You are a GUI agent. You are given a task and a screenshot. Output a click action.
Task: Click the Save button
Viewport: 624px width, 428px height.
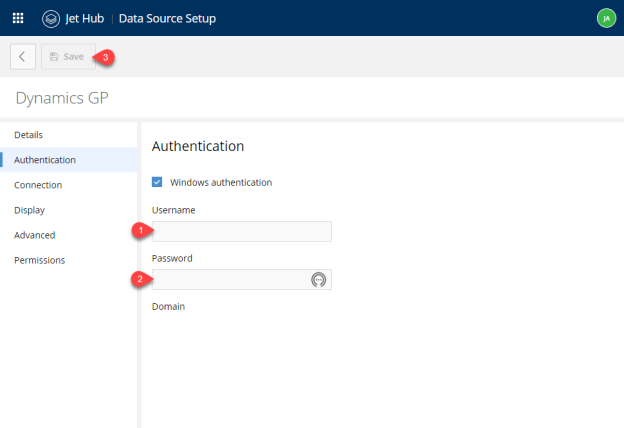(68, 57)
